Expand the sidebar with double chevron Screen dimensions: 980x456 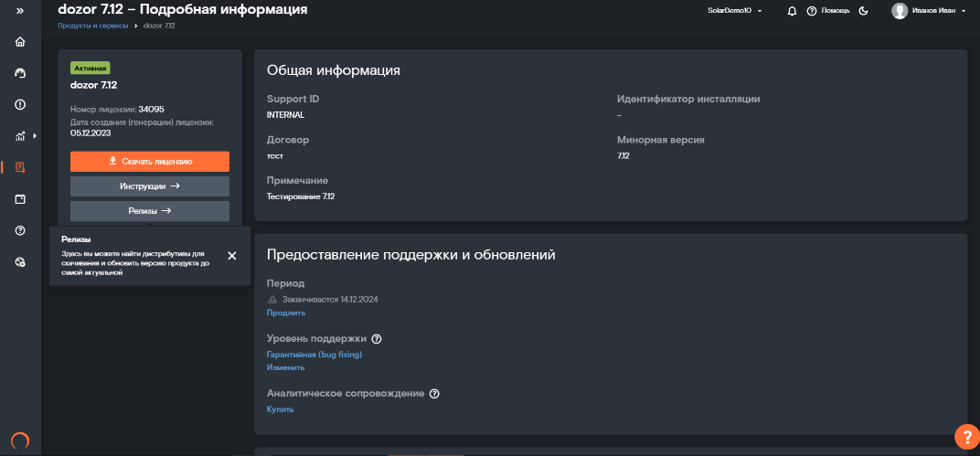click(20, 10)
